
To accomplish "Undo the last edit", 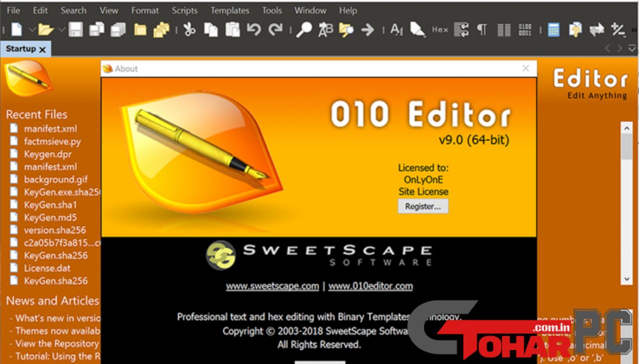I will (254, 30).
